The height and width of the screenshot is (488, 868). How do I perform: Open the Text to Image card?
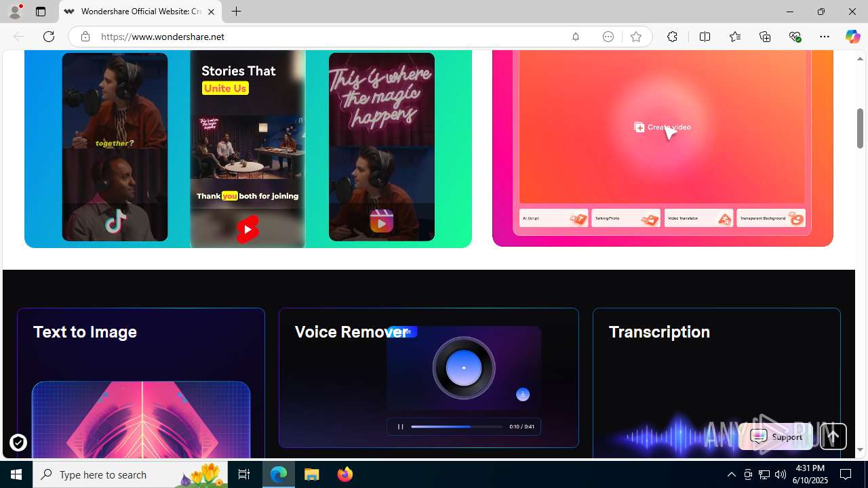tap(141, 383)
